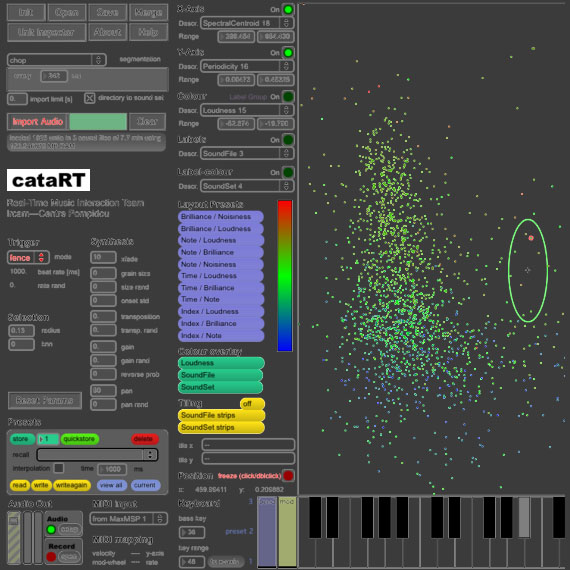The height and width of the screenshot is (570, 570).
Task: Click the Merge button
Action: point(148,12)
